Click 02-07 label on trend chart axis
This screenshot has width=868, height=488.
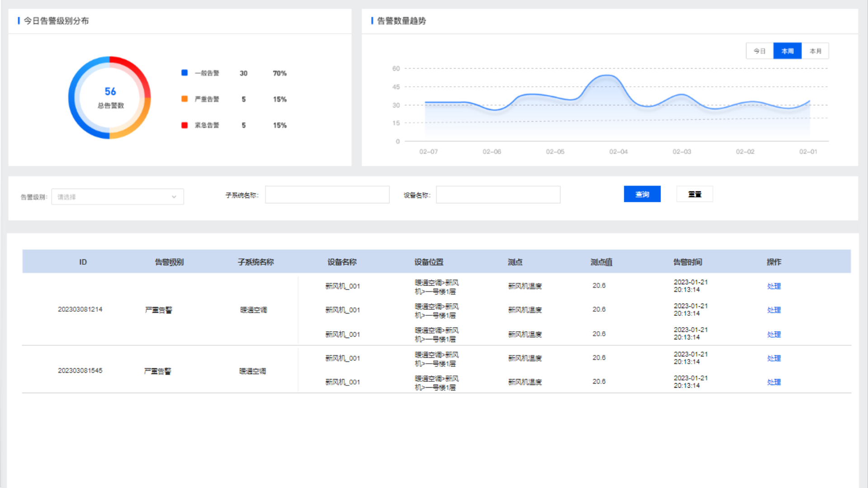click(x=429, y=152)
